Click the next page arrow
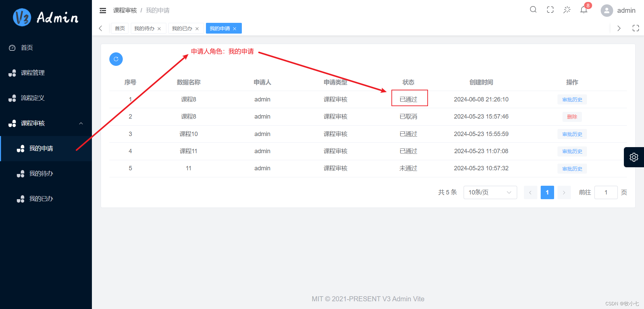Screen dimensions: 644x309 564,192
